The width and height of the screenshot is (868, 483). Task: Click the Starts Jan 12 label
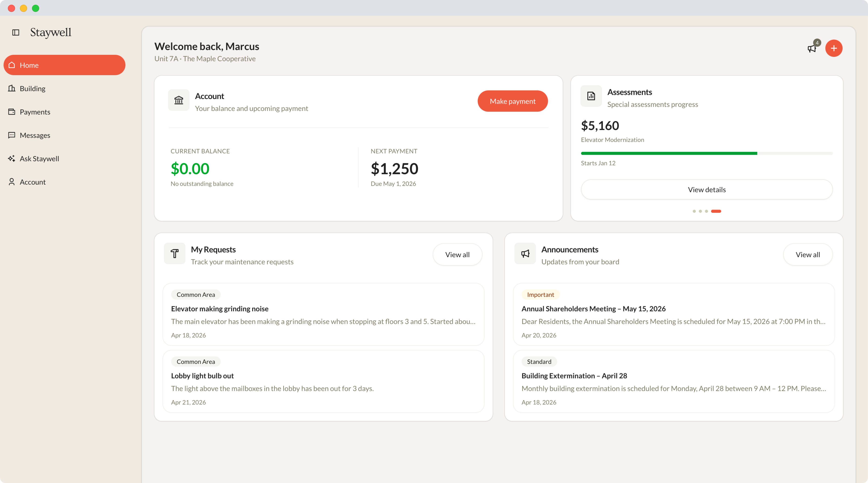598,163
